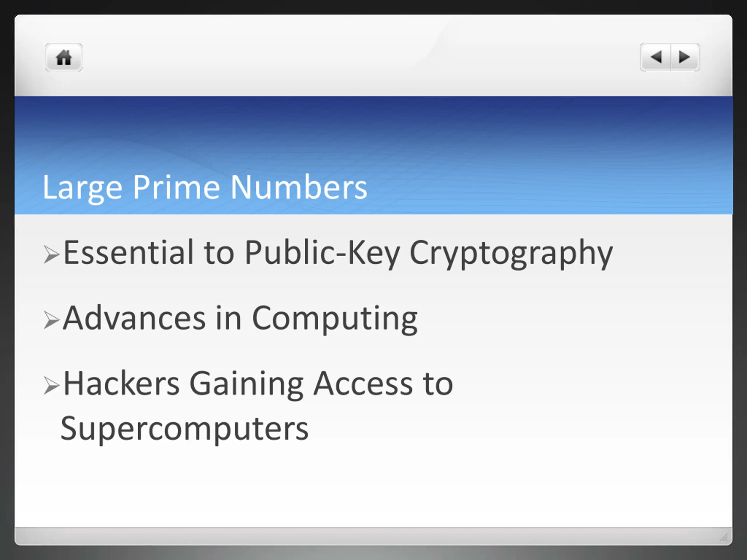747x560 pixels.
Task: Click the resize grip in slide corner
Action: click(x=723, y=537)
